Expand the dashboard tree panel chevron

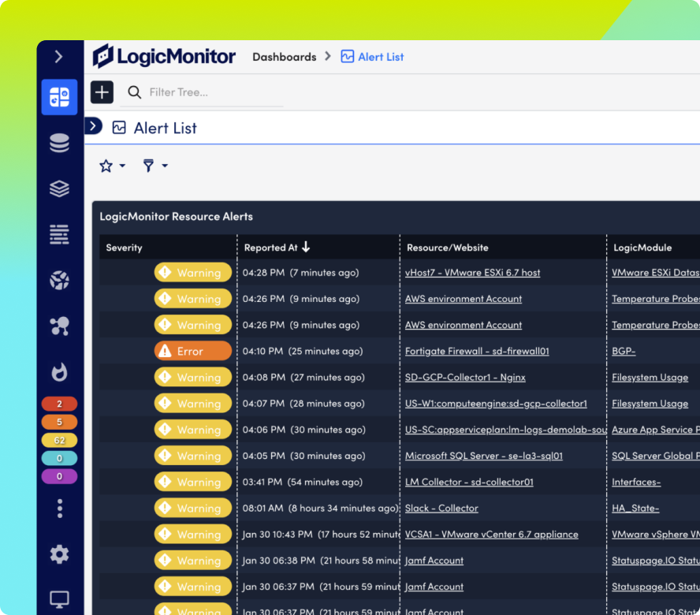coord(93,126)
